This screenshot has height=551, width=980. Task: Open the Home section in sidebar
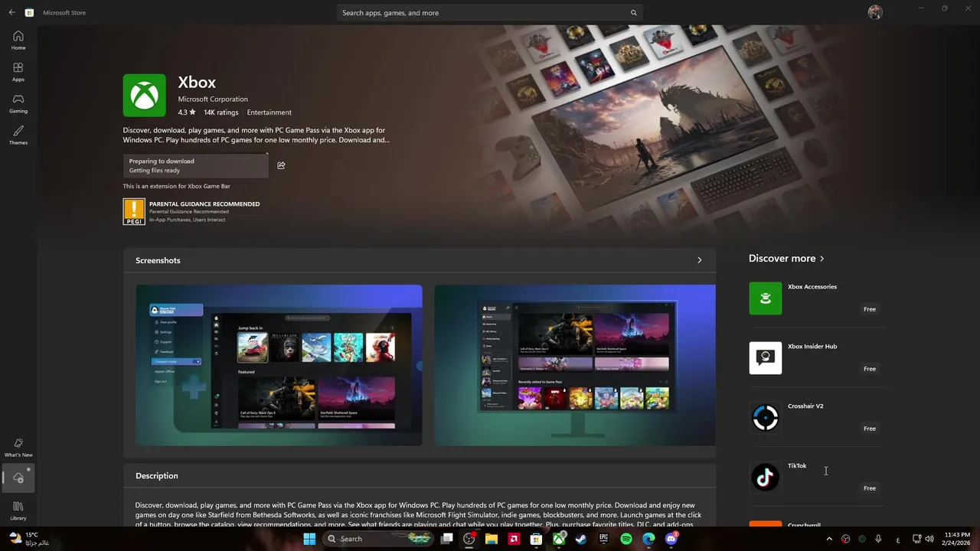pos(18,41)
